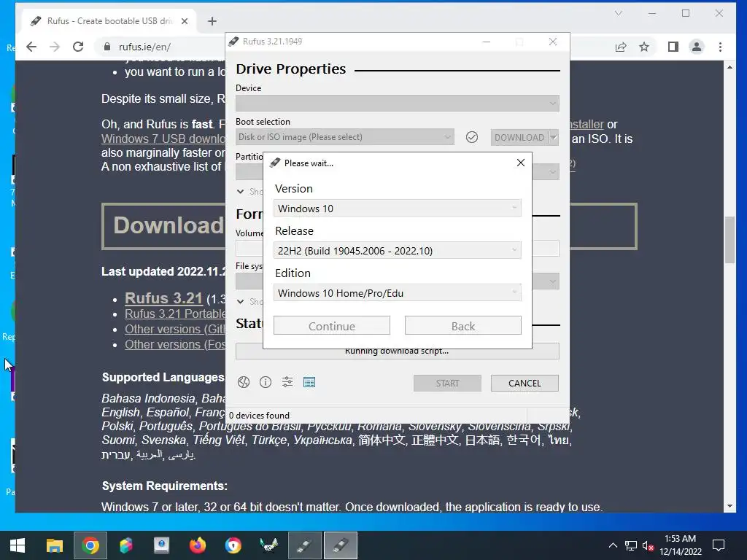Open File Explorer from taskbar
Viewport: 747px width, 560px height.
54,545
